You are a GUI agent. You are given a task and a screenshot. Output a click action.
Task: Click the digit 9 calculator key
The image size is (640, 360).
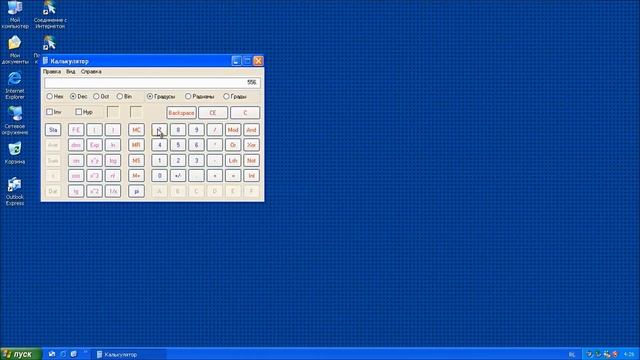coord(196,130)
